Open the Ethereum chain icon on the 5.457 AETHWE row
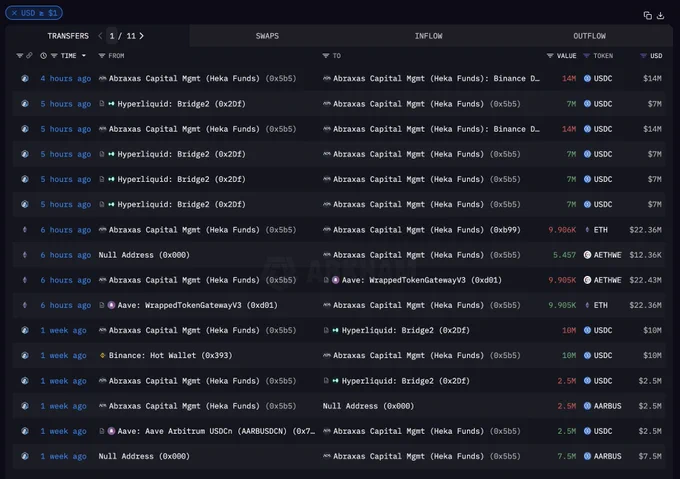Image resolution: width=680 pixels, height=479 pixels. (x=25, y=255)
